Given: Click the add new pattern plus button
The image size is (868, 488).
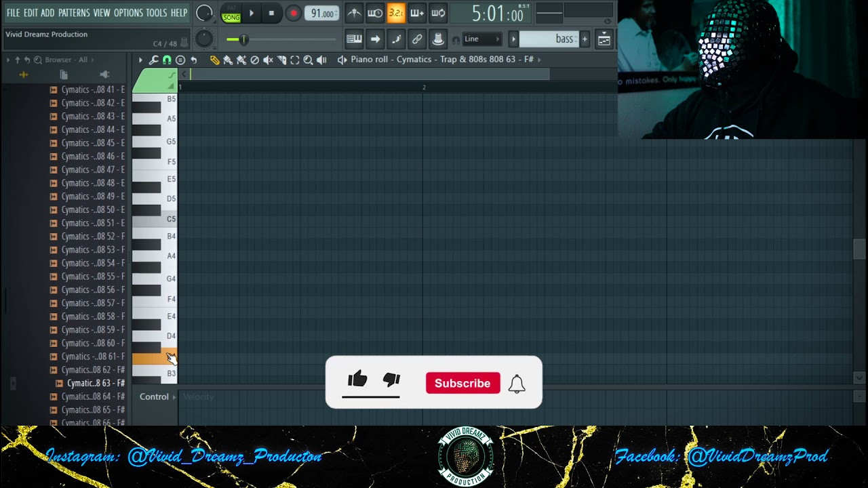Looking at the screenshot, I should coord(585,39).
